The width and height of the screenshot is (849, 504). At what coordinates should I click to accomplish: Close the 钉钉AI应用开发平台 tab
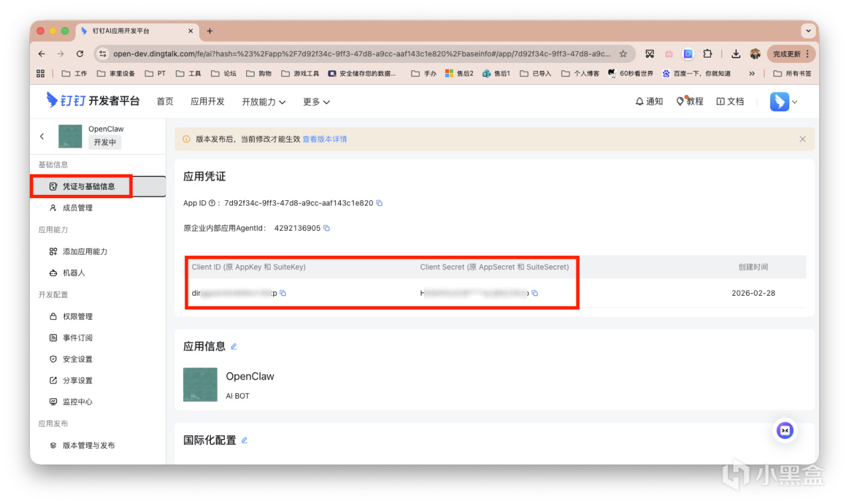point(191,31)
